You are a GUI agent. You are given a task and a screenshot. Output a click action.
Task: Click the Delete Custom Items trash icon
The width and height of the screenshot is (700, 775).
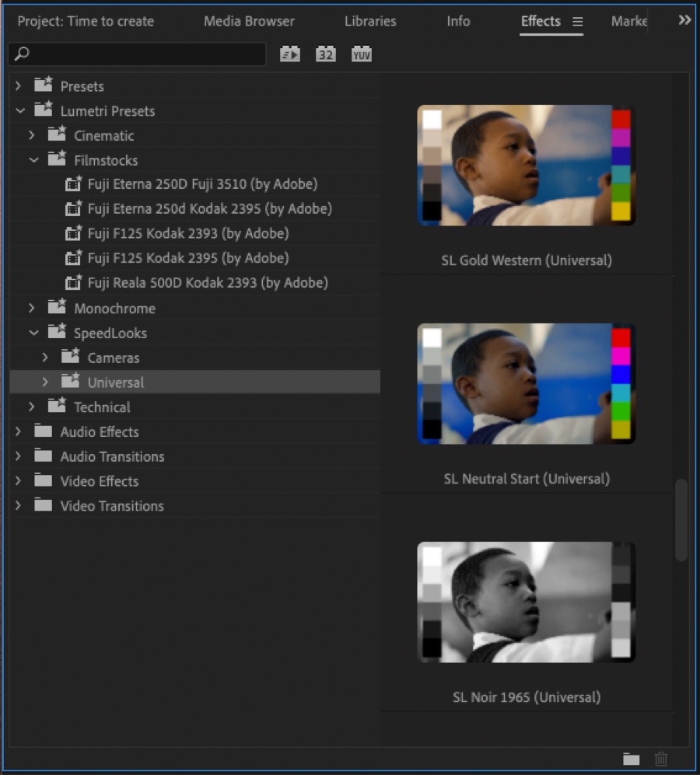(661, 759)
